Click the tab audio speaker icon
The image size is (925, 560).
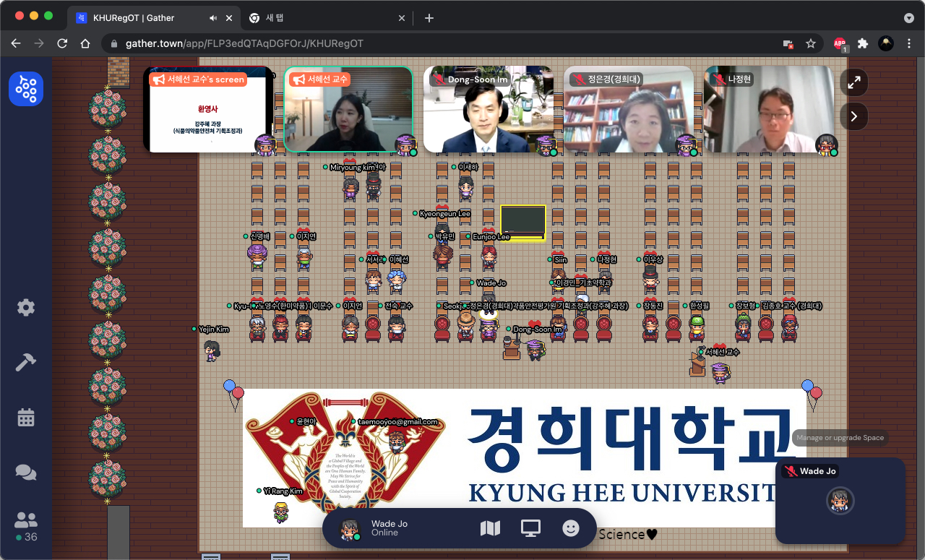point(212,18)
